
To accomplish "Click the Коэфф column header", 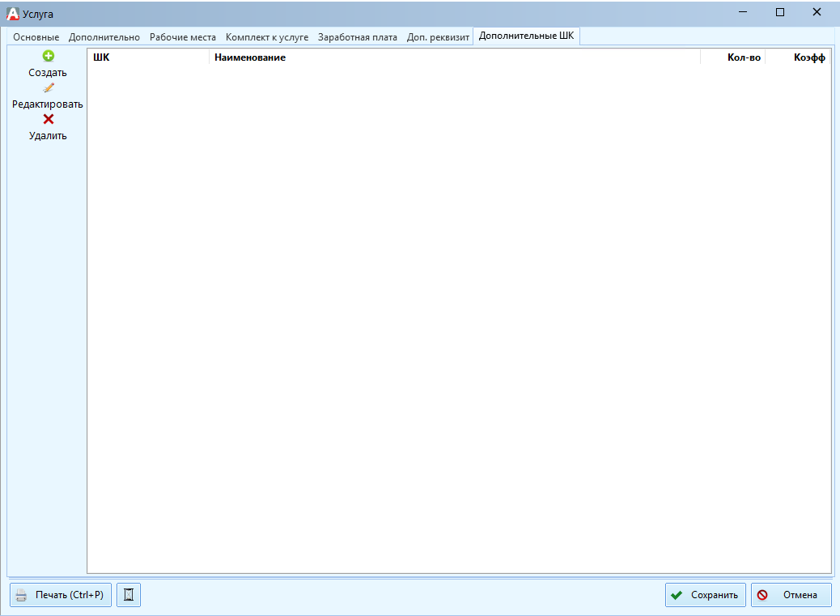I will (798, 57).
